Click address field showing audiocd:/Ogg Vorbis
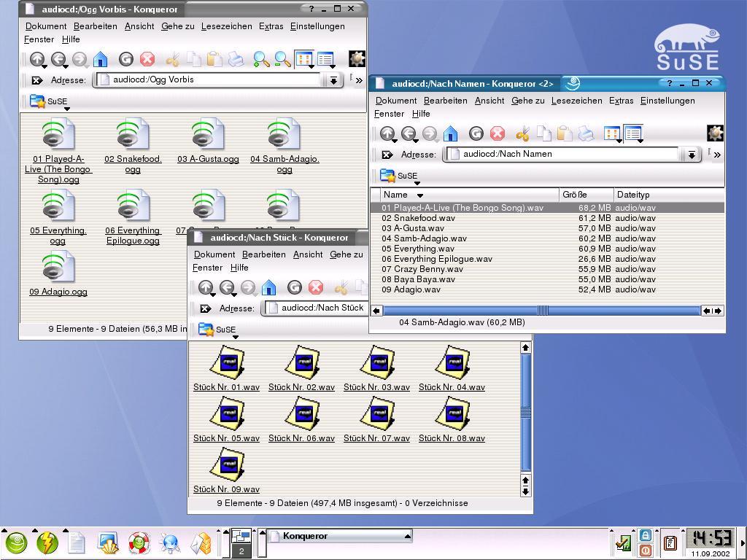 point(209,79)
